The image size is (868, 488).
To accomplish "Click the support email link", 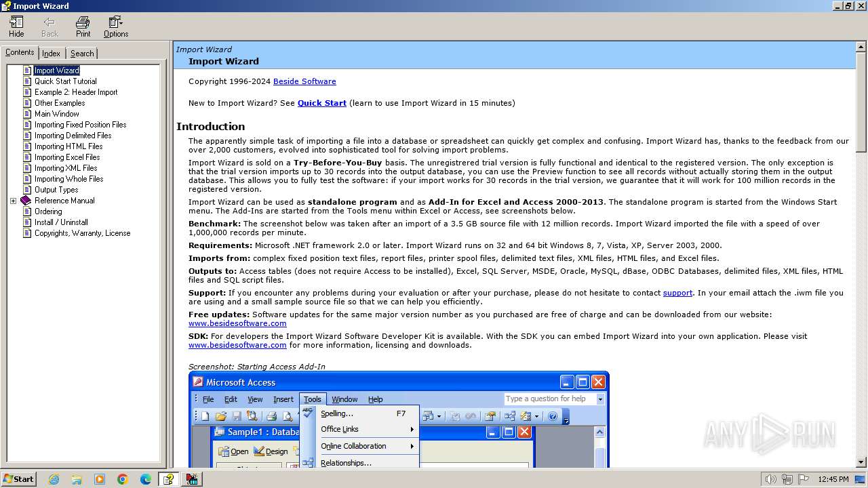I will click(677, 293).
